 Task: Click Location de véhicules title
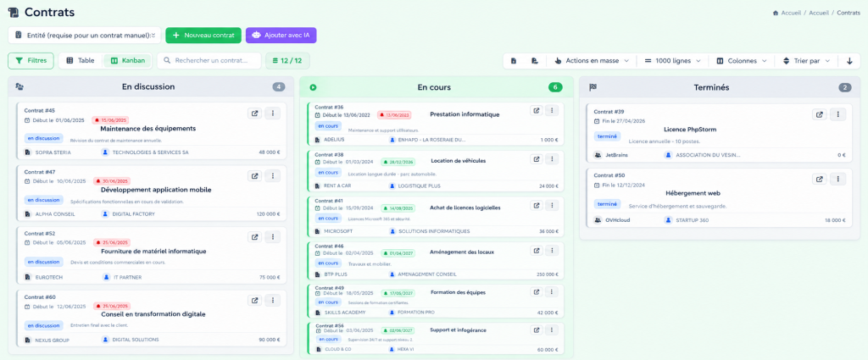pos(457,161)
